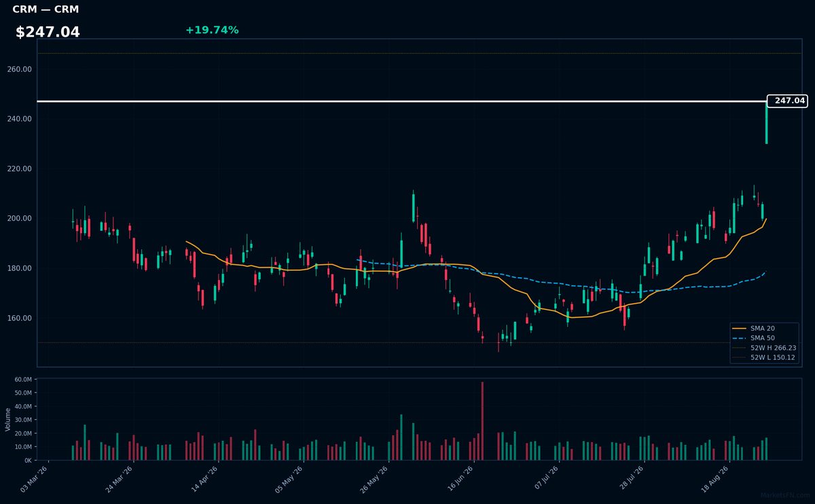The image size is (815, 504).
Task: Click the 52W H 266.23 legend entry
Action: [764, 348]
